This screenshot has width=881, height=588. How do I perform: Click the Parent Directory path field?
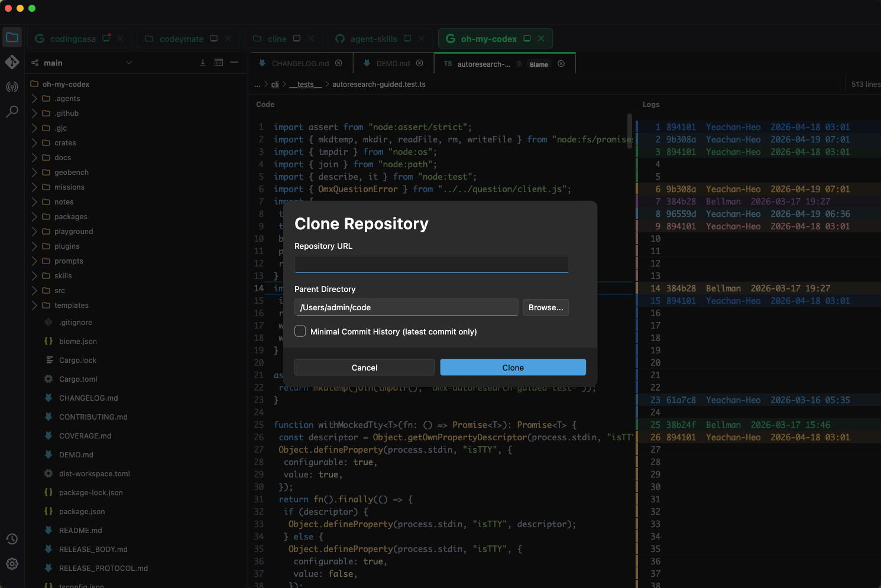tap(406, 307)
